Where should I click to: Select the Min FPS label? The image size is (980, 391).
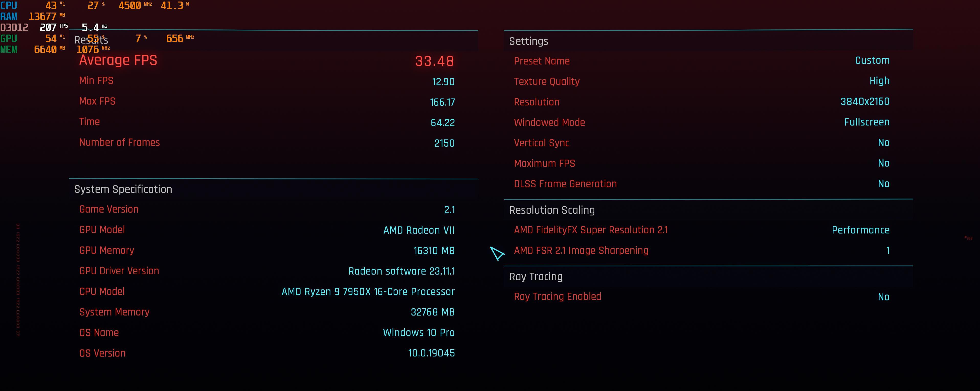tap(96, 81)
